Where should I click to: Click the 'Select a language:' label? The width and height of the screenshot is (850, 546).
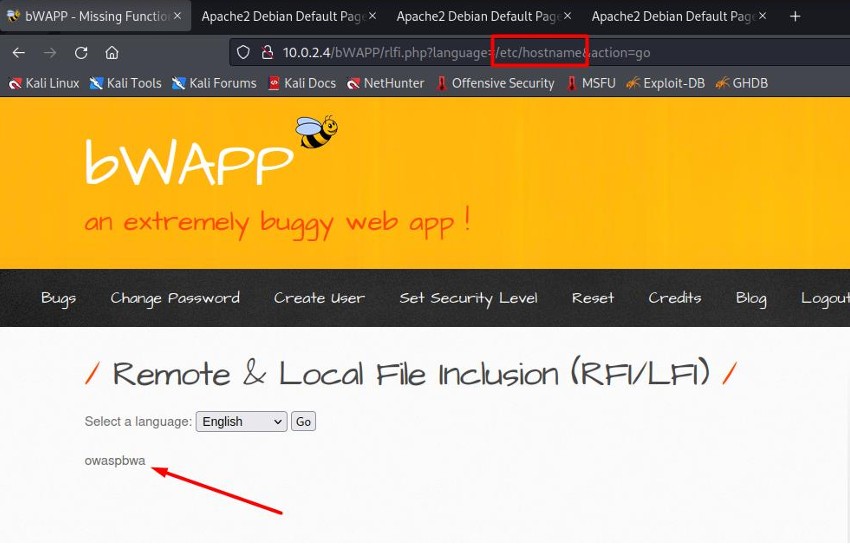138,421
